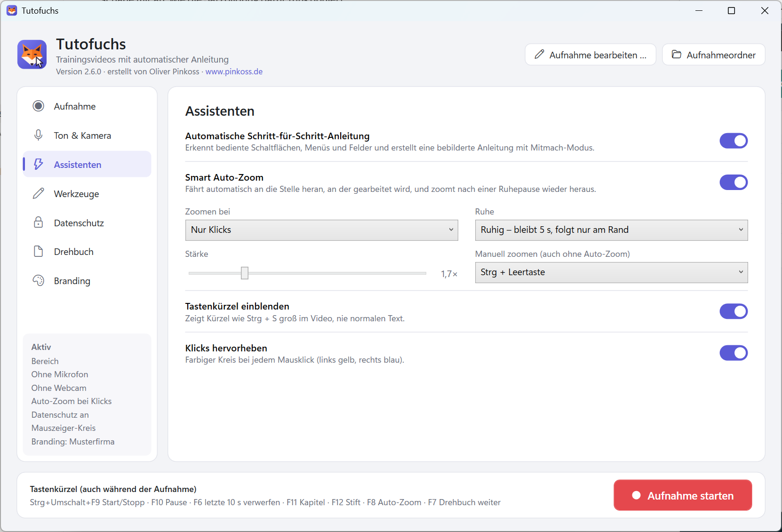This screenshot has height=532, width=782.
Task: Go to the Aufnahme section
Action: coord(87,106)
